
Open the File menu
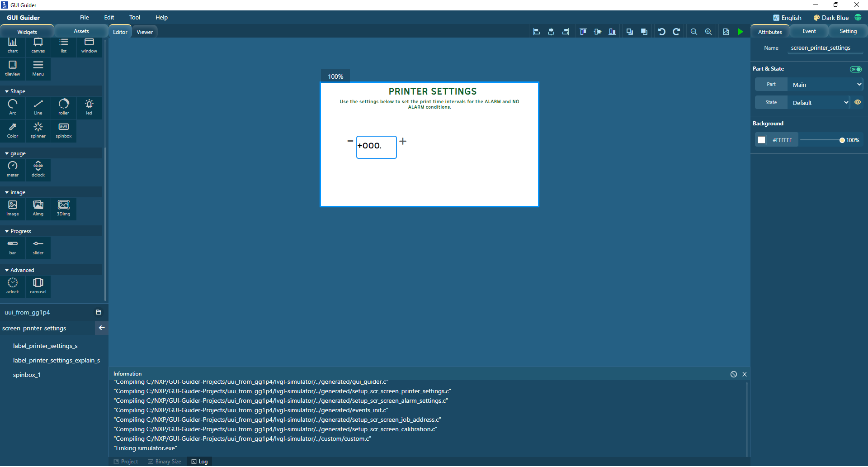pos(85,18)
